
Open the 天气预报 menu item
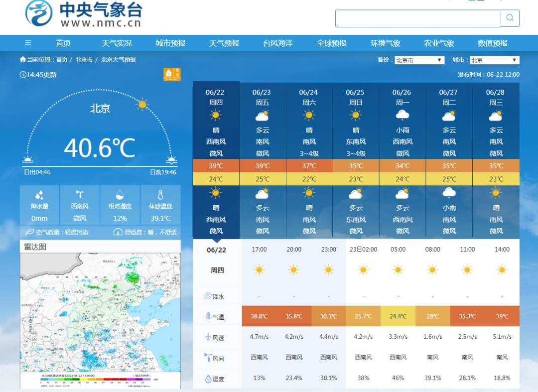pos(224,43)
